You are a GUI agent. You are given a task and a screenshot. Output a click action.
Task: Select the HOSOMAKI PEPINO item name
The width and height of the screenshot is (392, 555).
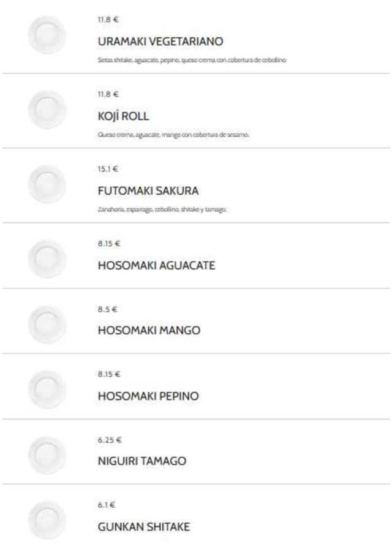[x=148, y=396]
